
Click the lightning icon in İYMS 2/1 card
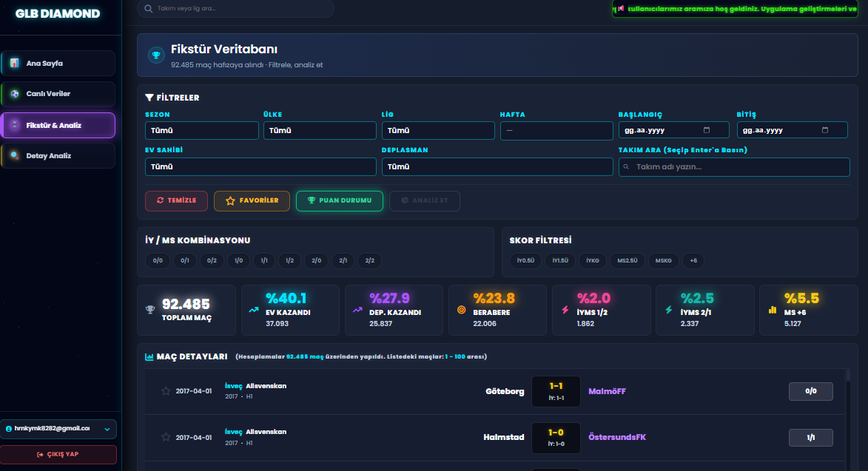click(669, 310)
